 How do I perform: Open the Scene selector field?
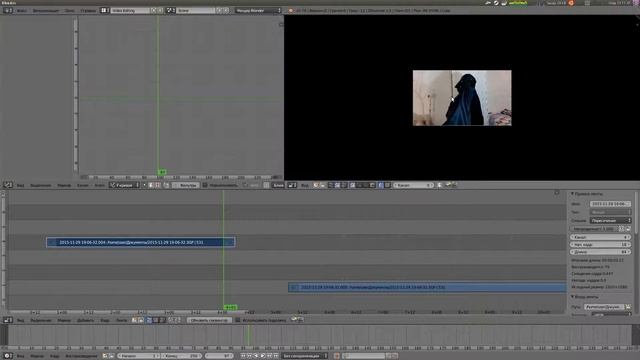pos(195,10)
